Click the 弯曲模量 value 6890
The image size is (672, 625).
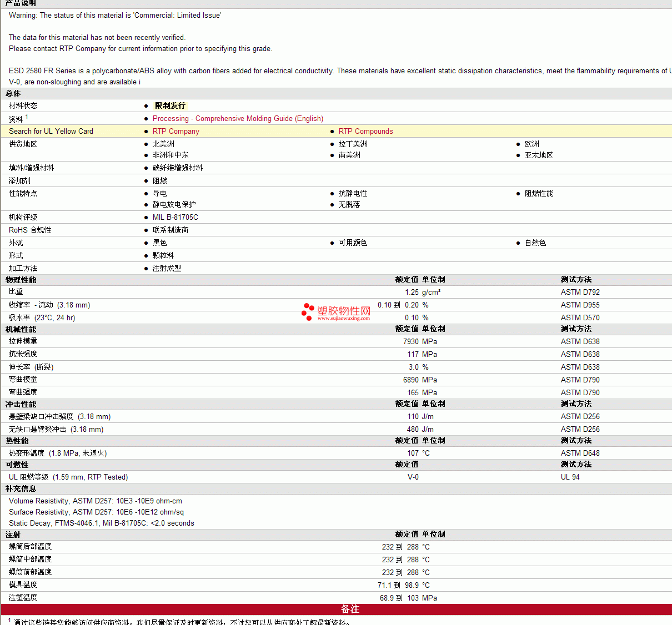(411, 380)
